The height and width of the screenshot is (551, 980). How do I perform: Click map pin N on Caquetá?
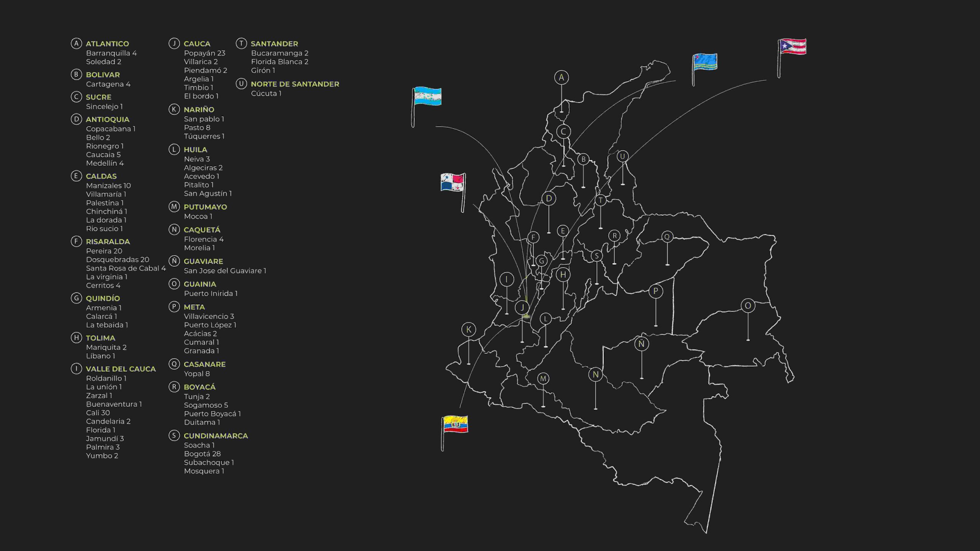click(x=595, y=375)
